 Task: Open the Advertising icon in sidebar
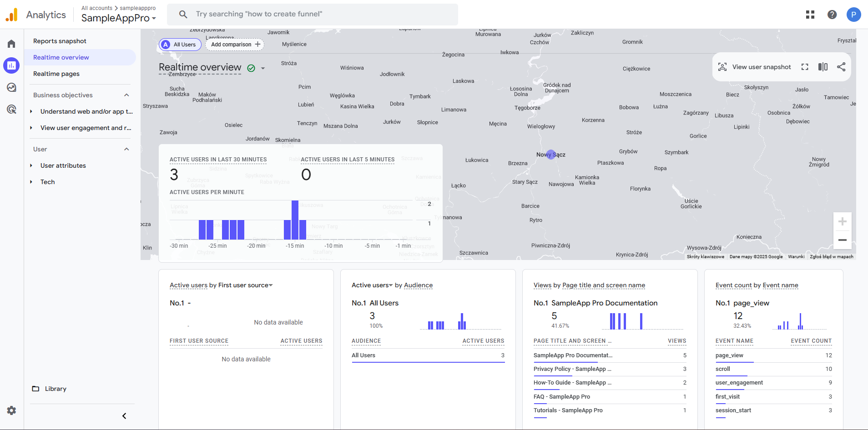pyautogui.click(x=11, y=109)
